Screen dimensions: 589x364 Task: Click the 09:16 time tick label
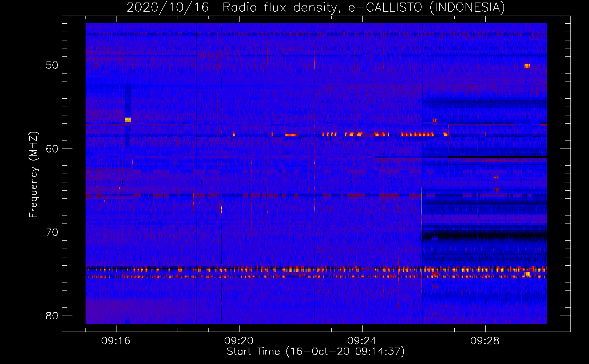(116, 341)
